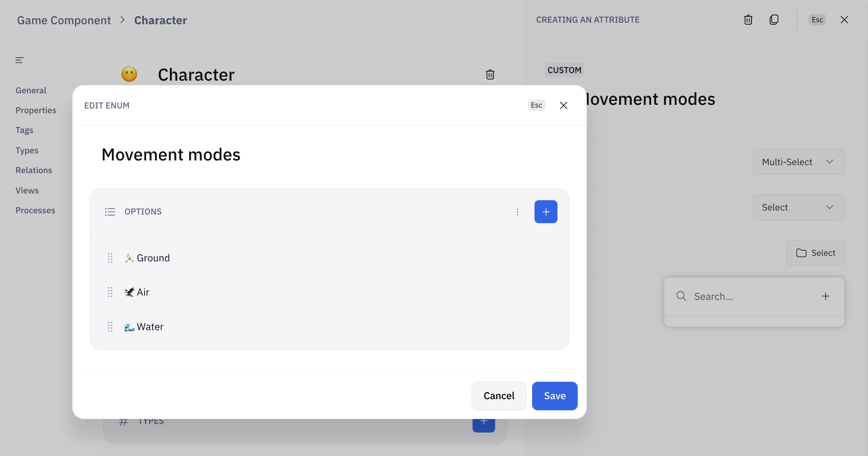Save the Movement modes enum
Image resolution: width=868 pixels, height=456 pixels.
[554, 396]
